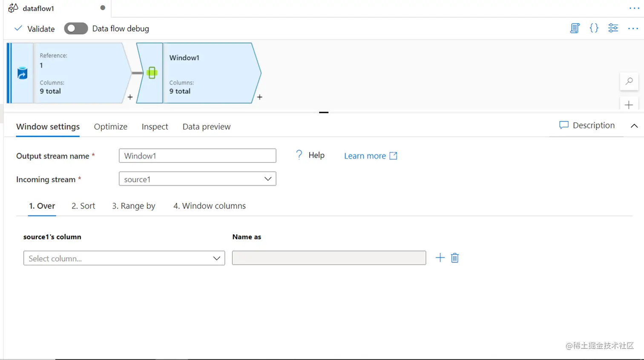644x360 pixels.
Task: Click the Incoming stream label
Action: [x=46, y=179]
